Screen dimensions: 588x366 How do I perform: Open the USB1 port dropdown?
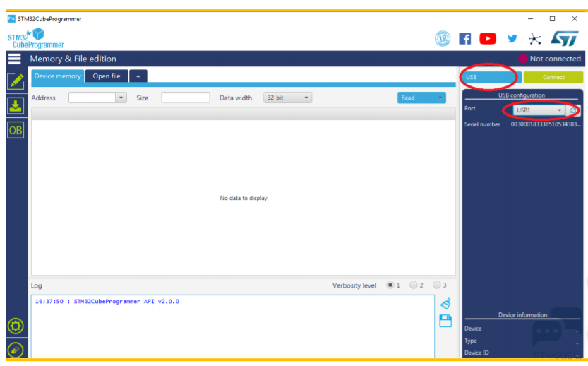click(539, 110)
